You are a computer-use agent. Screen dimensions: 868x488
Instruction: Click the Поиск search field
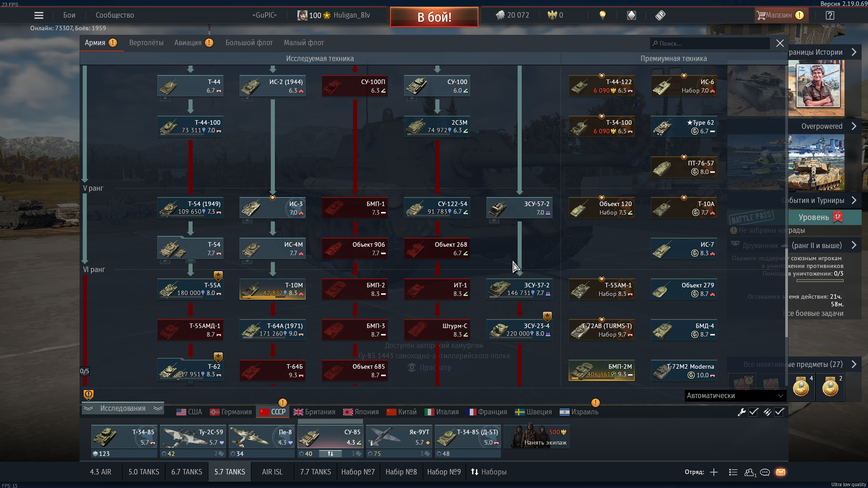[x=710, y=43]
